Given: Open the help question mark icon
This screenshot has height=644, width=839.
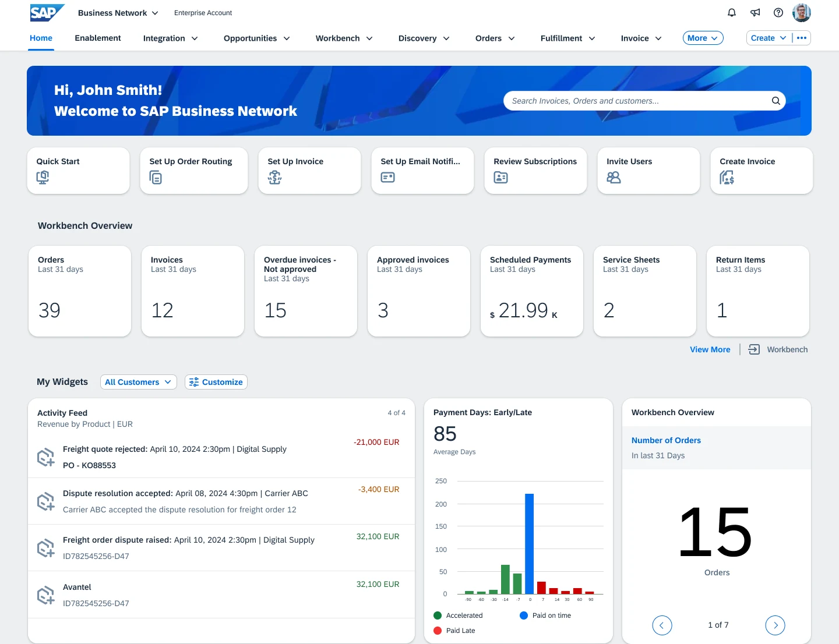Looking at the screenshot, I should click(778, 13).
